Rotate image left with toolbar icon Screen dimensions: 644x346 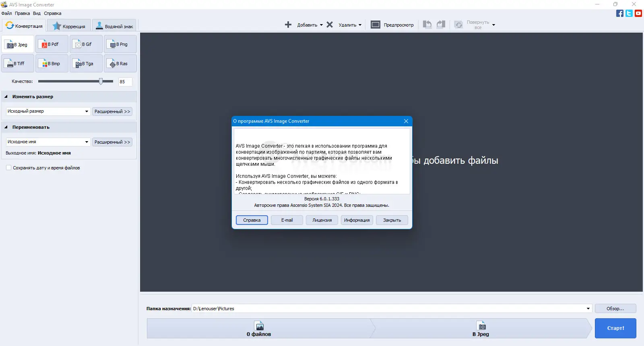click(427, 25)
